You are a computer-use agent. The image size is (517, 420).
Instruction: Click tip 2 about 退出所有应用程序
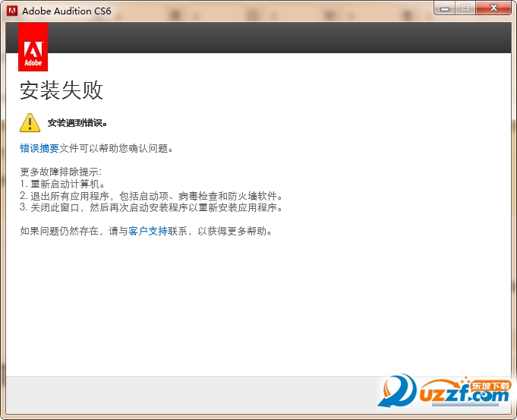[151, 196]
